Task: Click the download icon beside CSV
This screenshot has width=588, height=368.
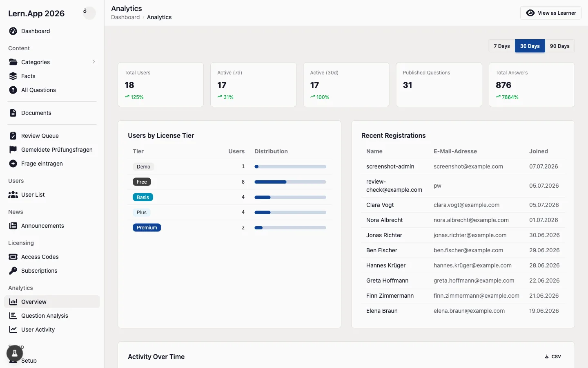Action: [x=547, y=357]
